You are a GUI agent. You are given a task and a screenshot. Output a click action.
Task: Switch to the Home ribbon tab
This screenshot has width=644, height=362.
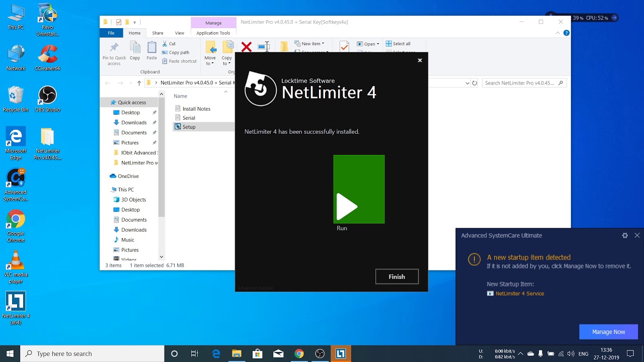(x=134, y=33)
